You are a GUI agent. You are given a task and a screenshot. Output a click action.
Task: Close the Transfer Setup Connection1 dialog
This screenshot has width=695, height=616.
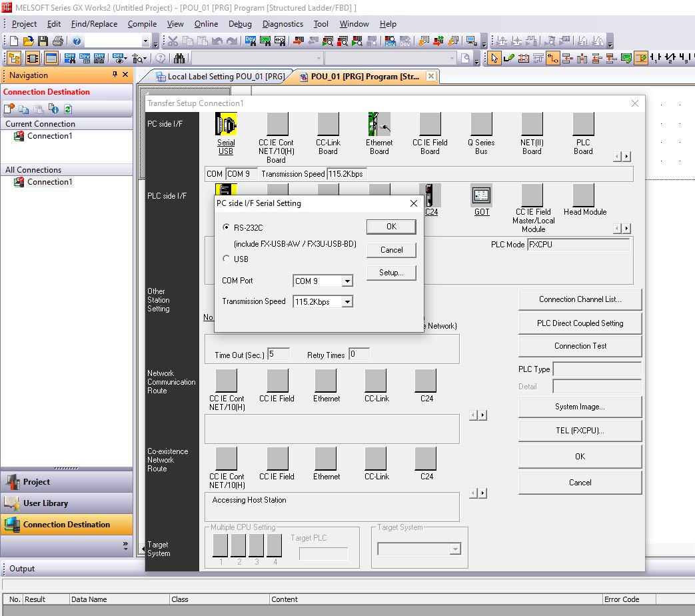[x=635, y=103]
